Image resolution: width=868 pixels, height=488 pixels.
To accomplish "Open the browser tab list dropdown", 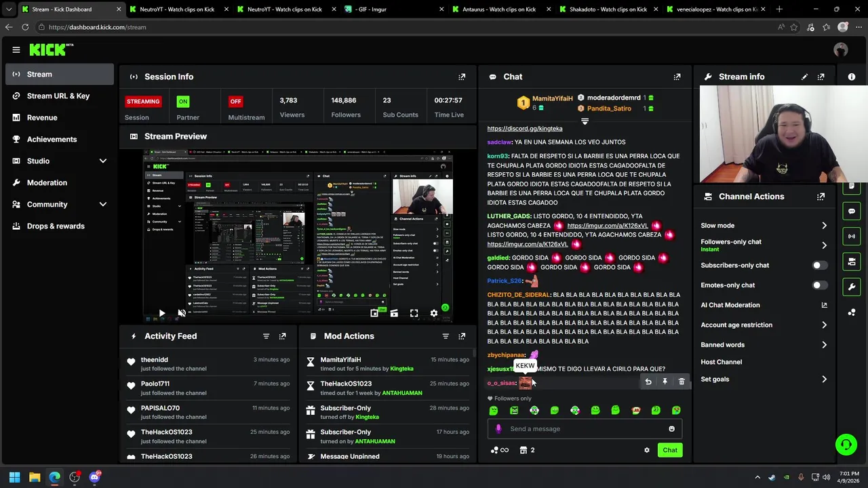I will pos(9,9).
